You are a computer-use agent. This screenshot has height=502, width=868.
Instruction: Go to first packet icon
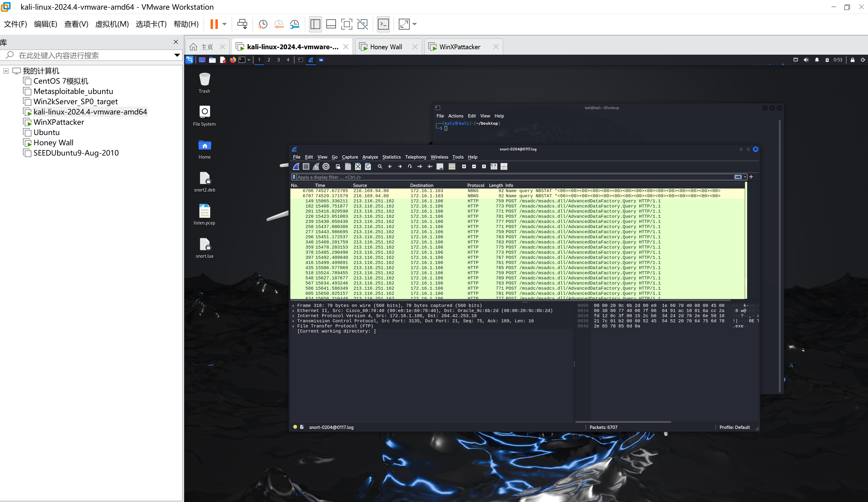420,167
